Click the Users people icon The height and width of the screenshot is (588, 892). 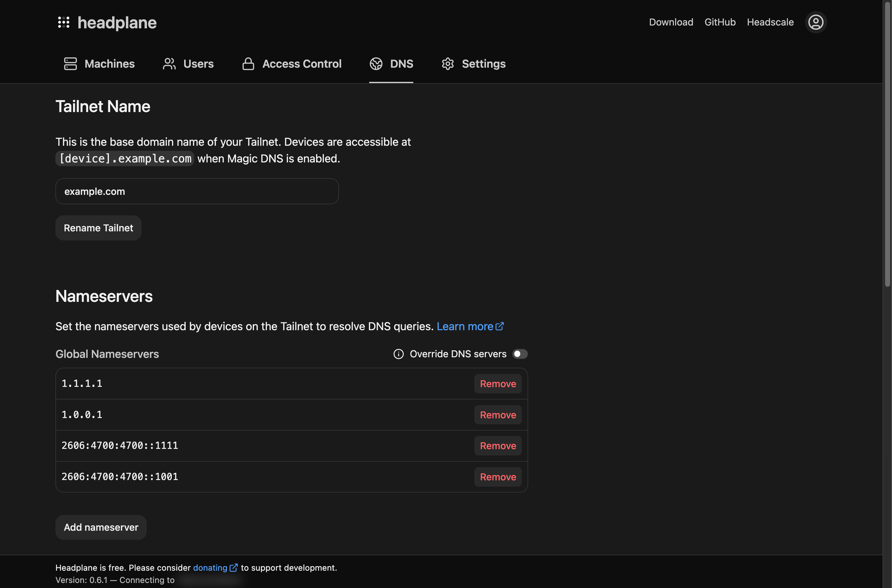pyautogui.click(x=169, y=64)
